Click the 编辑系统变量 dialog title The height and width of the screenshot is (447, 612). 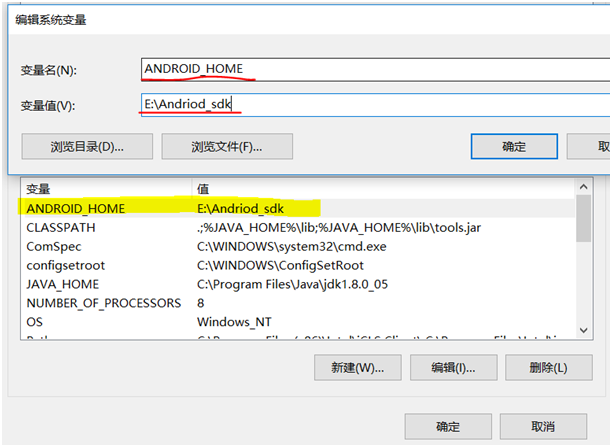pos(51,20)
